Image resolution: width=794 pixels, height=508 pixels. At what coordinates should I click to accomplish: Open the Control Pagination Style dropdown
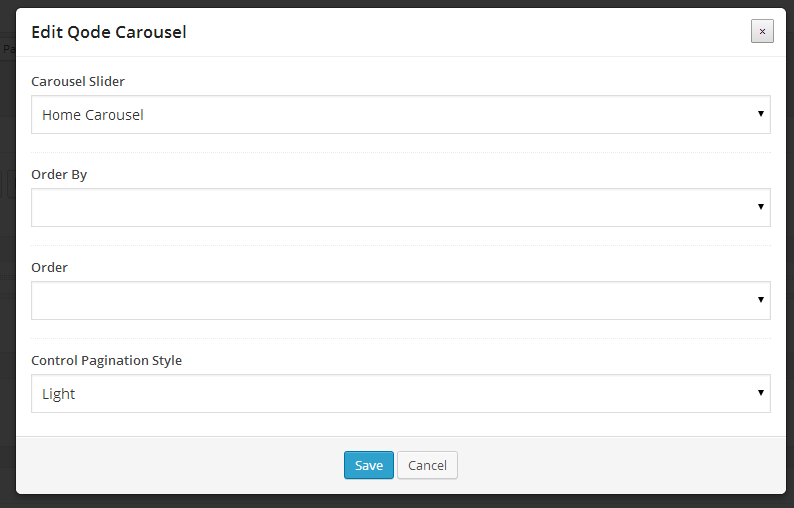pyautogui.click(x=400, y=394)
